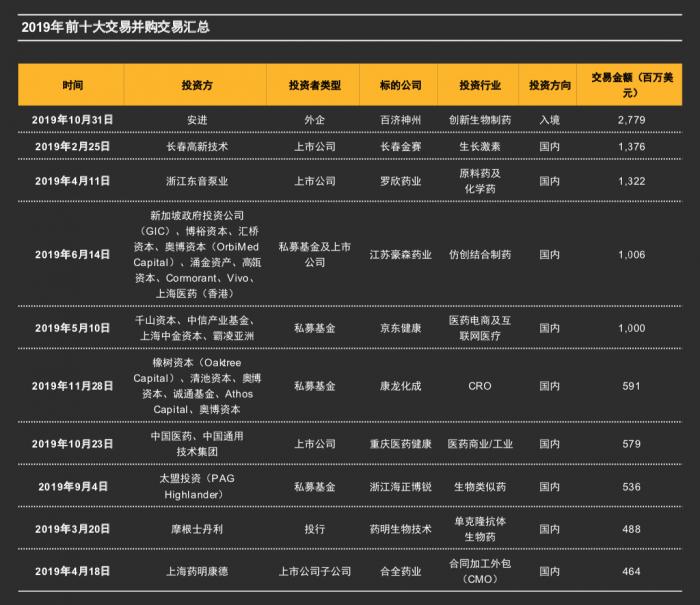Image resolution: width=700 pixels, height=605 pixels.
Task: Click the 投资行业 column header
Action: [480, 85]
